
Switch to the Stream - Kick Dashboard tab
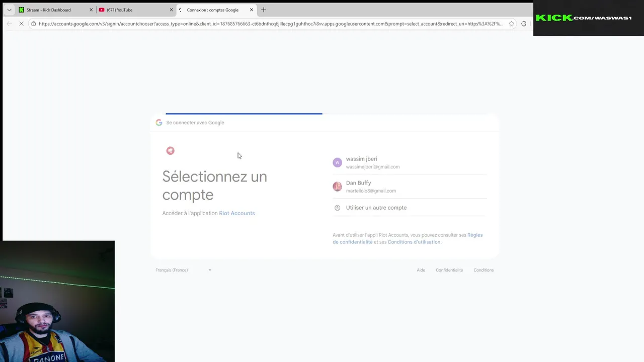coord(55,10)
